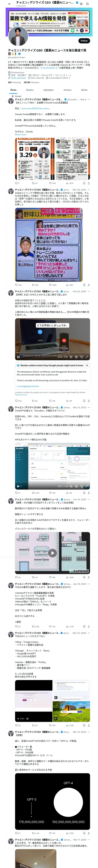The width and height of the screenshot is (98, 868).
Task: Go back using the header arrow
Action: point(9,4)
